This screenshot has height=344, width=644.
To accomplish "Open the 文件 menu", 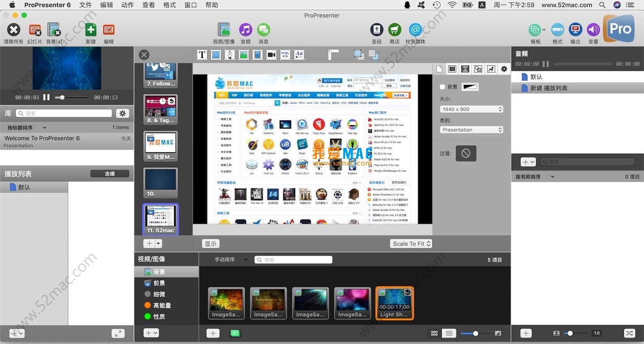I will [85, 5].
